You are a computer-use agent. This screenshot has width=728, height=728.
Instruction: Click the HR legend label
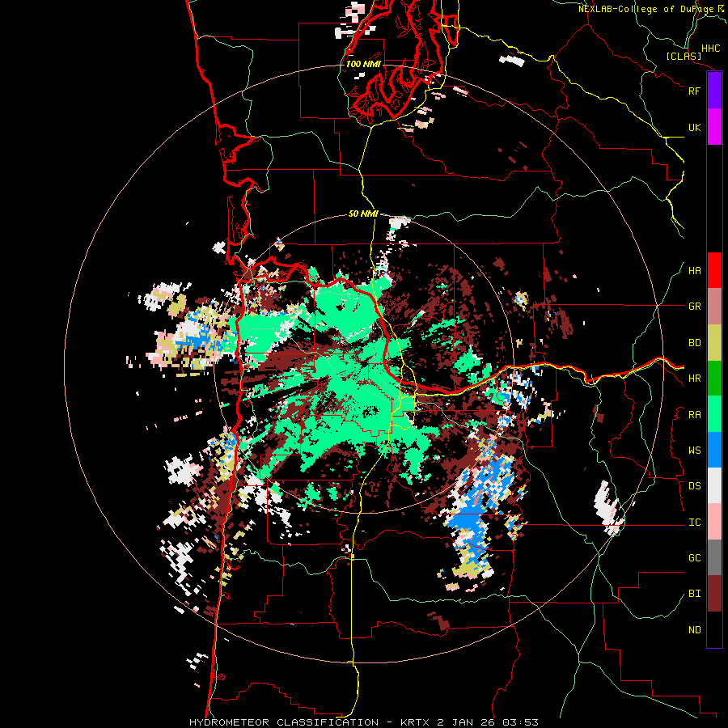click(694, 379)
